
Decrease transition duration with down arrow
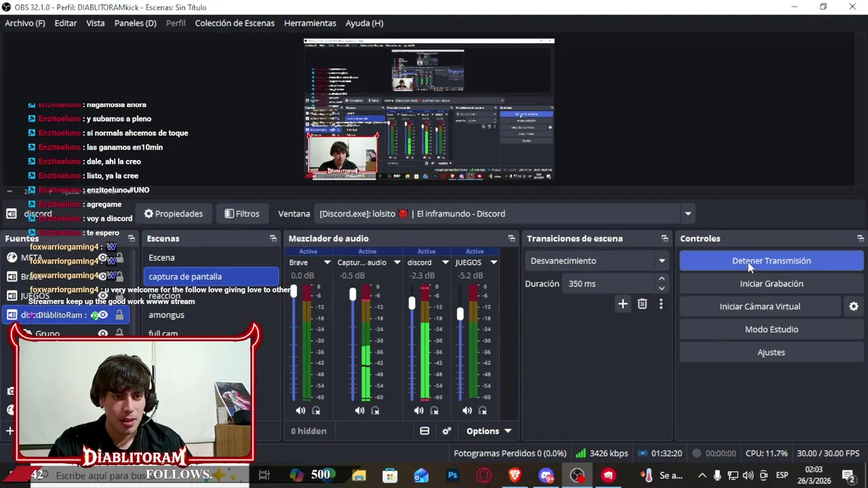click(662, 289)
